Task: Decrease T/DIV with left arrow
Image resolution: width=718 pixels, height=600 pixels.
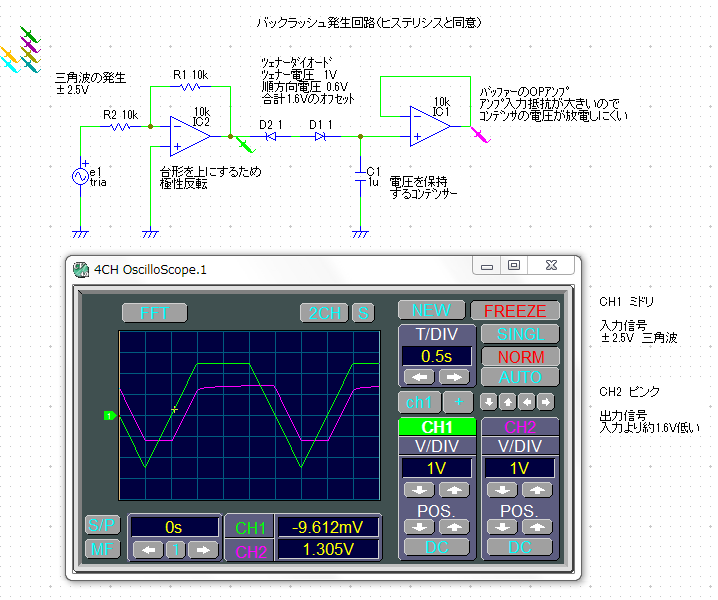Action: pyautogui.click(x=419, y=377)
